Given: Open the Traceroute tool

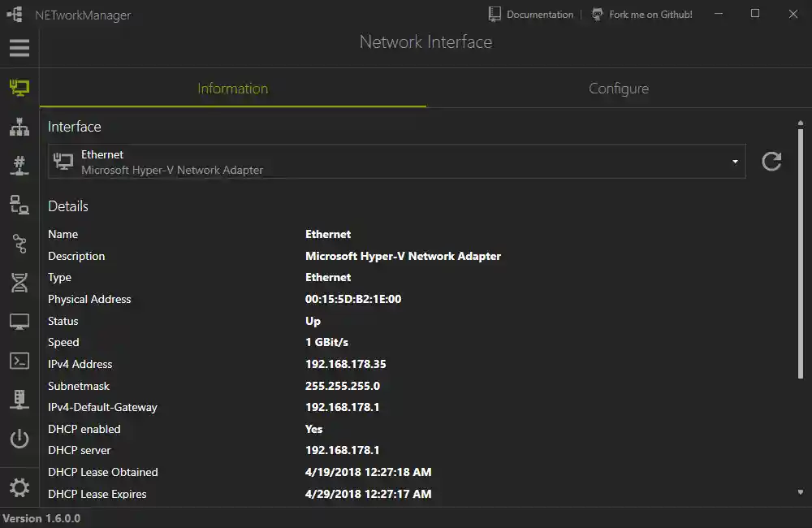Looking at the screenshot, I should [19, 244].
